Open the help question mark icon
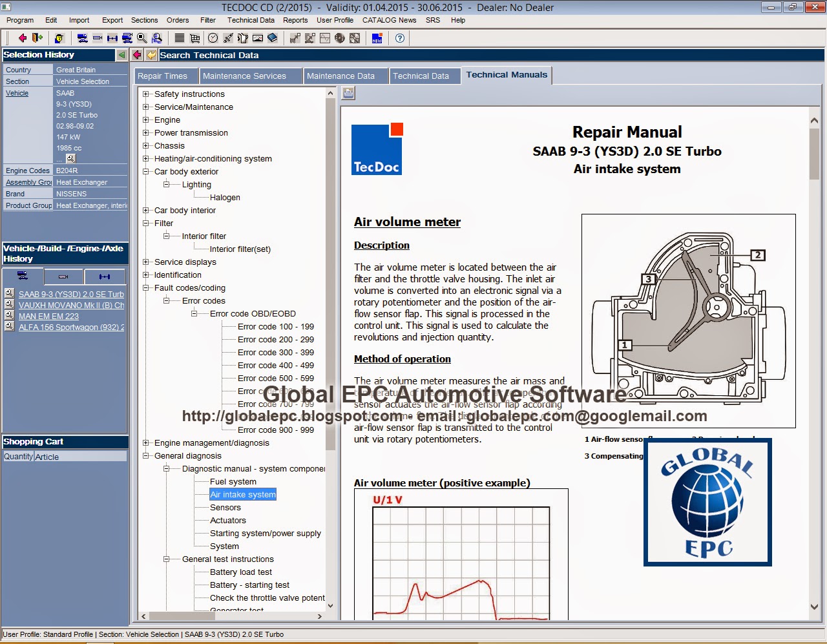The image size is (827, 644). [x=400, y=38]
